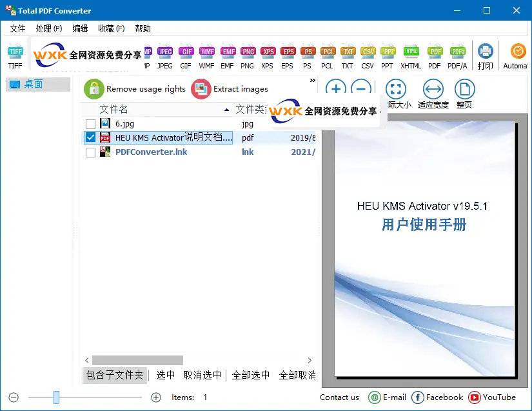The width and height of the screenshot is (532, 411).
Task: Expand the toolbar overflow chevron »
Action: click(313, 80)
